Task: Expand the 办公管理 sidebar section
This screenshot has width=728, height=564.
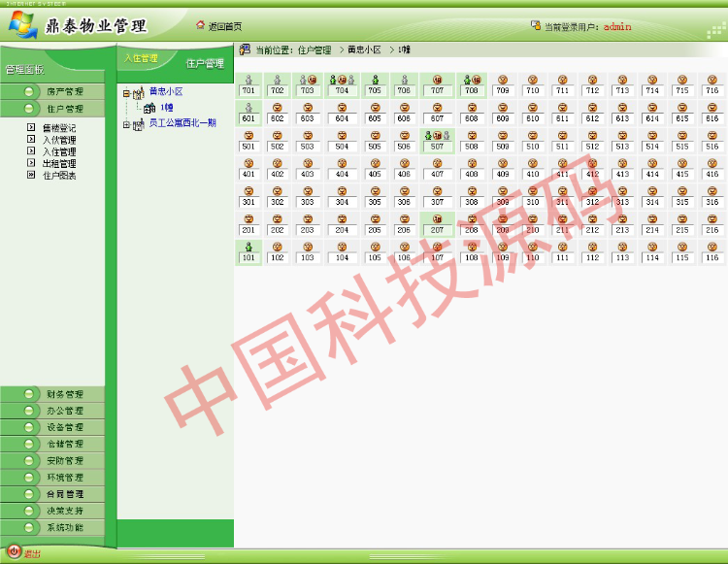Action: click(52, 411)
